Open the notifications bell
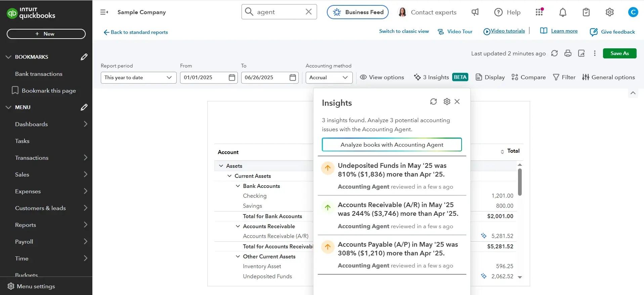This screenshot has width=644, height=295. coord(563,12)
